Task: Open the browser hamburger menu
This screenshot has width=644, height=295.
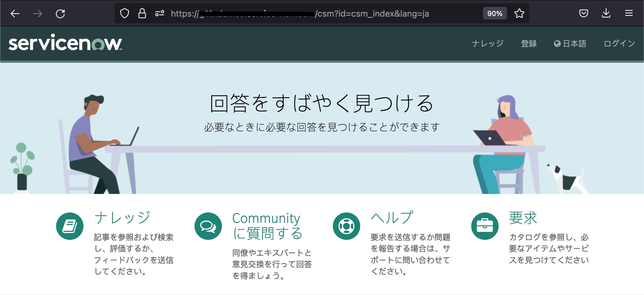Action: 629,13
